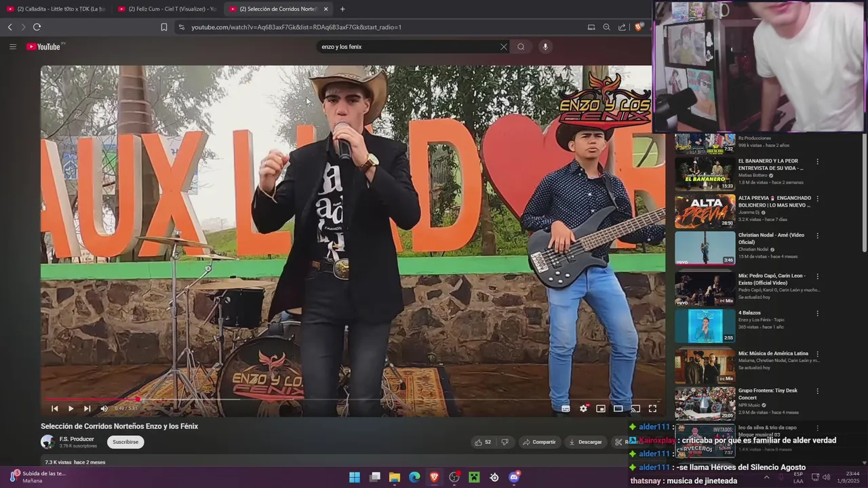Image resolution: width=868 pixels, height=488 pixels.
Task: Clear the search box with the X icon
Action: [x=503, y=47]
